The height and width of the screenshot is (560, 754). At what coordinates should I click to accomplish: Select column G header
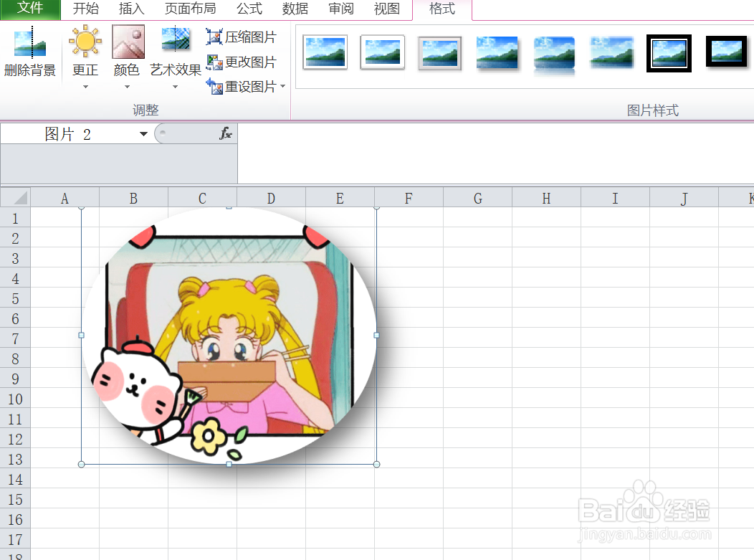coord(477,198)
